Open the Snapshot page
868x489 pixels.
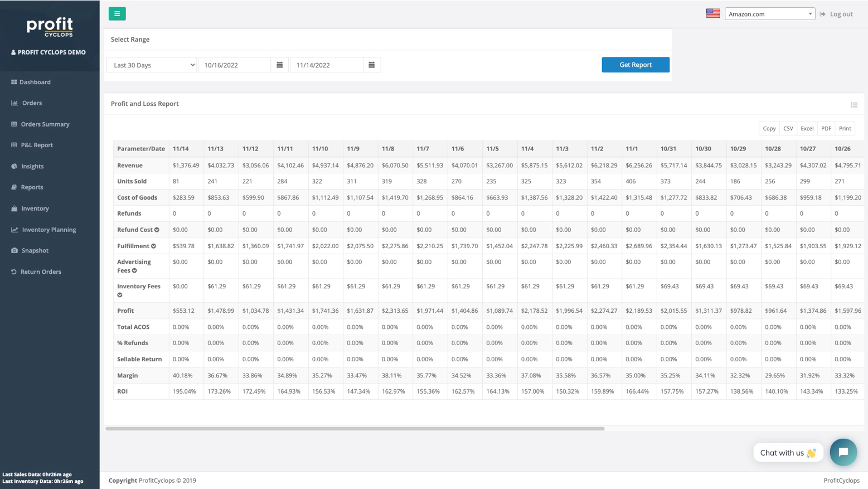pos(35,250)
